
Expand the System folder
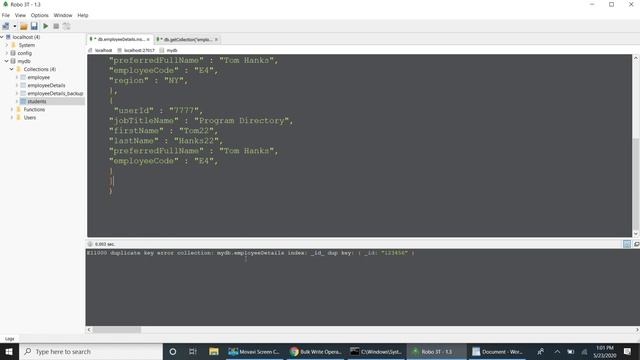tap(7, 45)
